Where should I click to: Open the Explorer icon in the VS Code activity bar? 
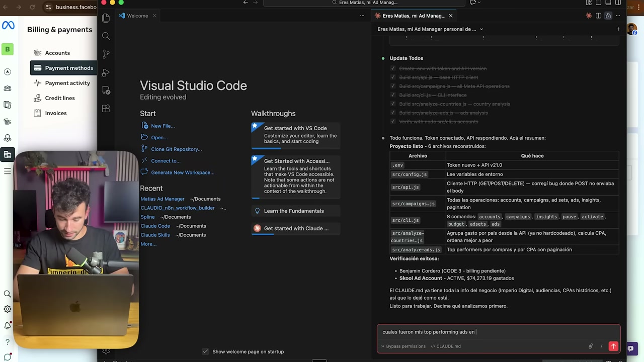106,18
